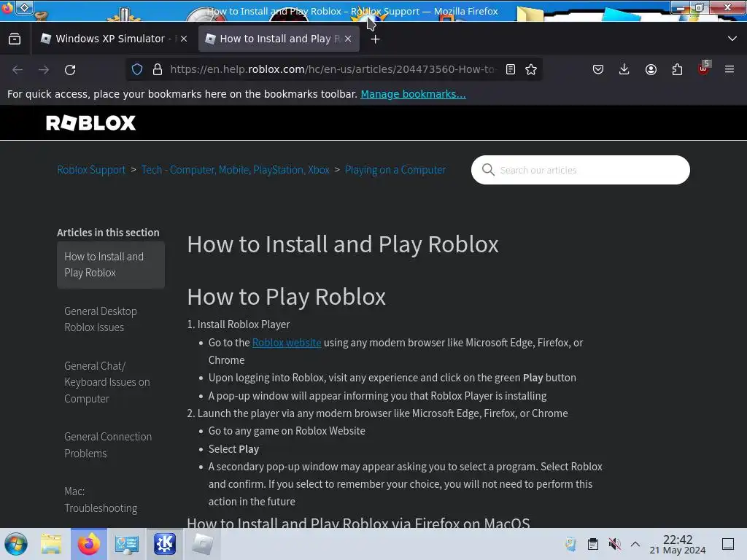Open clipboard tray icon

(x=593, y=544)
